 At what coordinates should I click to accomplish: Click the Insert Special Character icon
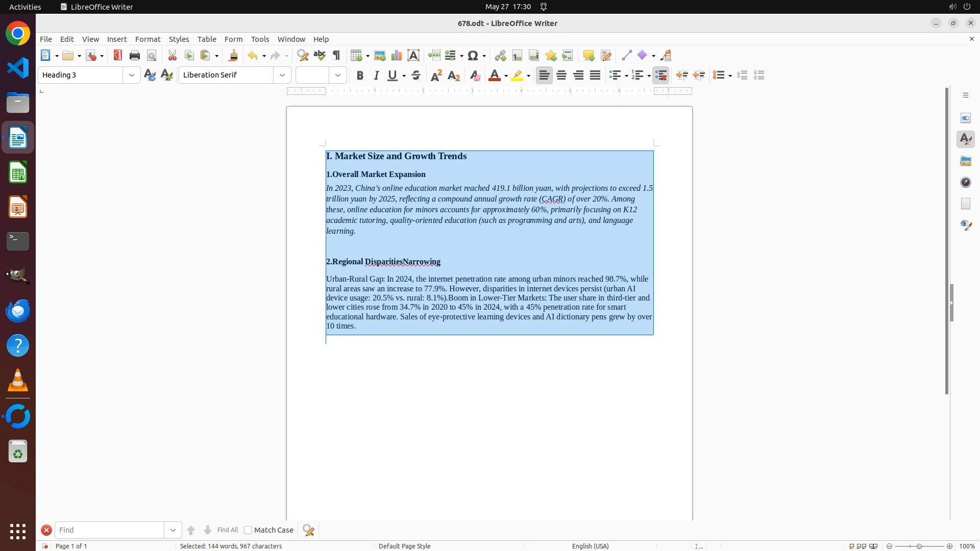coord(473,56)
